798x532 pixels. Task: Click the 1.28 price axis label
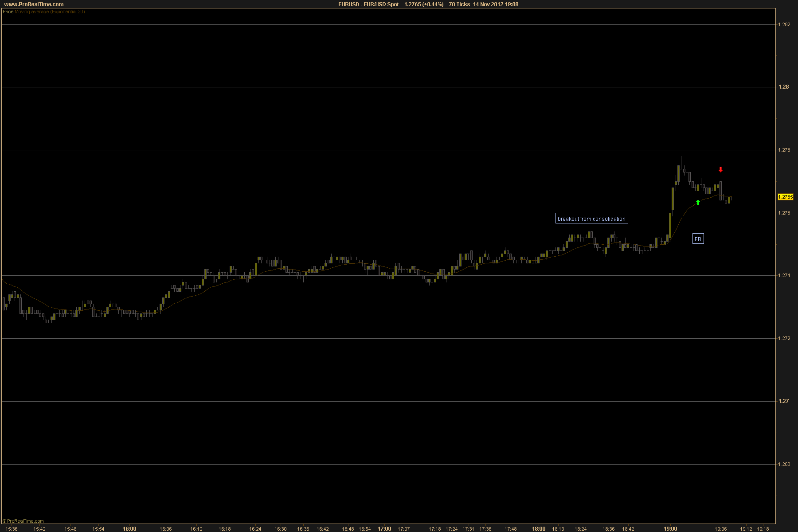click(x=783, y=87)
